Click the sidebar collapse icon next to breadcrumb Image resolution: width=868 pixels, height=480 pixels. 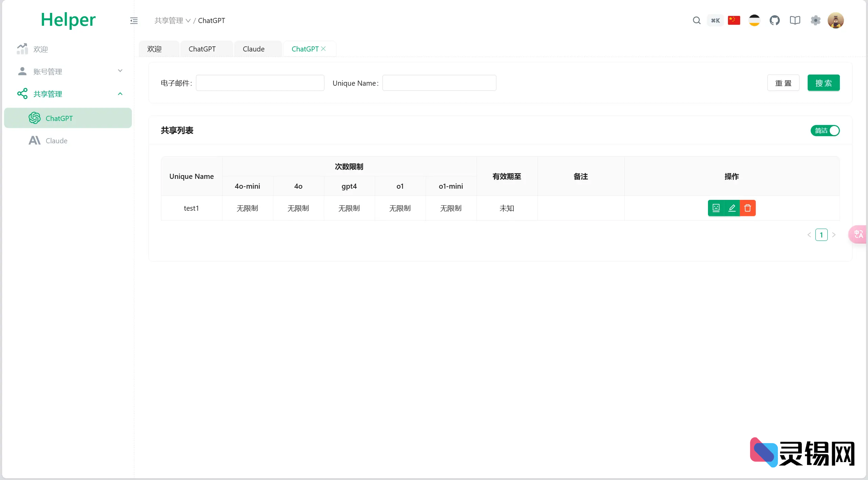pos(134,20)
